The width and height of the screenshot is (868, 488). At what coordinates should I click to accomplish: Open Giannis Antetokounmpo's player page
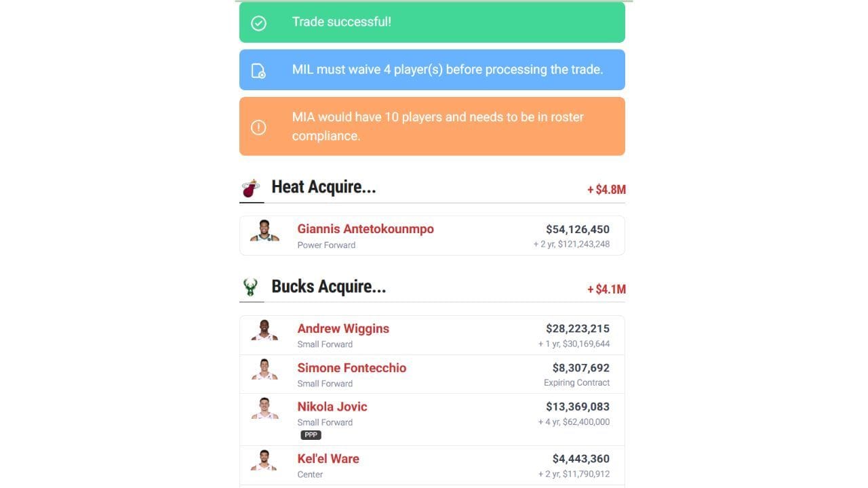366,229
